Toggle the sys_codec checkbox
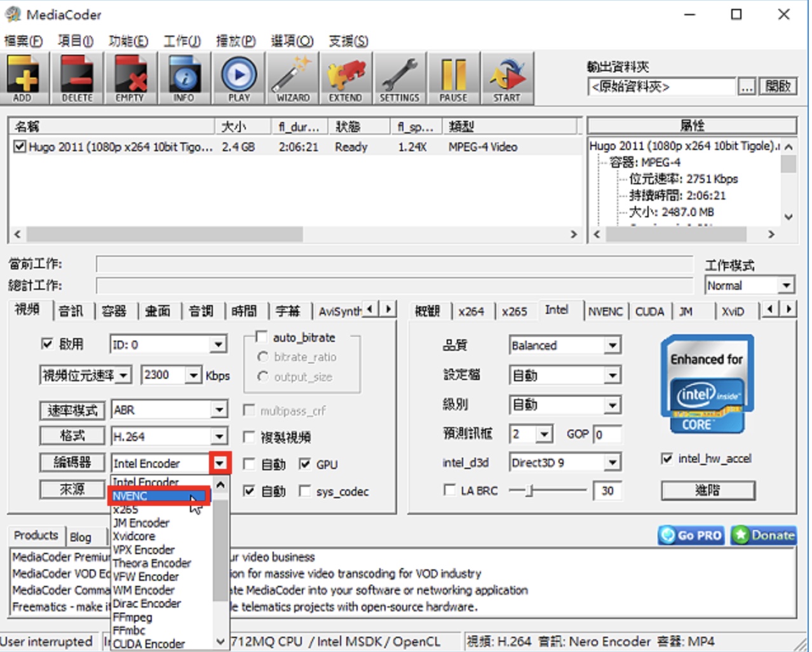This screenshot has height=652, width=812. (305, 491)
